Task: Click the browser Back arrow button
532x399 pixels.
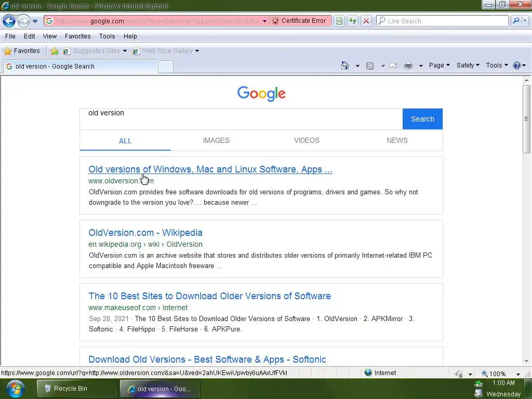Action: click(9, 21)
